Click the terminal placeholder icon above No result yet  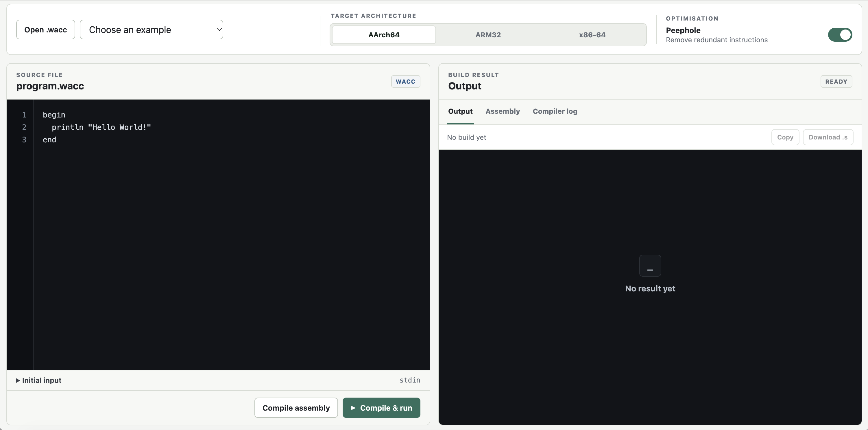[x=650, y=265]
